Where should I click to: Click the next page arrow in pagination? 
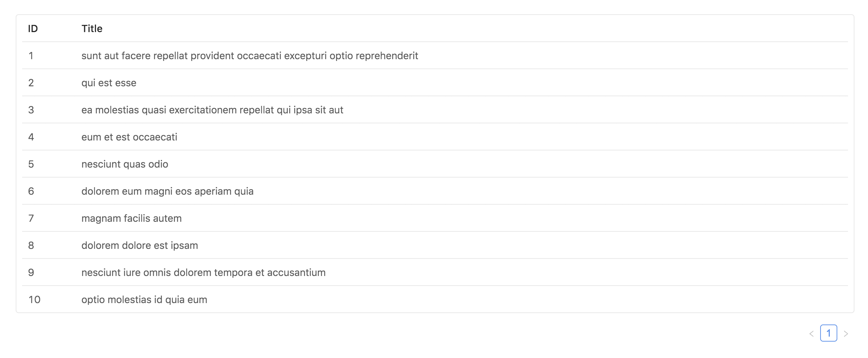pyautogui.click(x=846, y=334)
